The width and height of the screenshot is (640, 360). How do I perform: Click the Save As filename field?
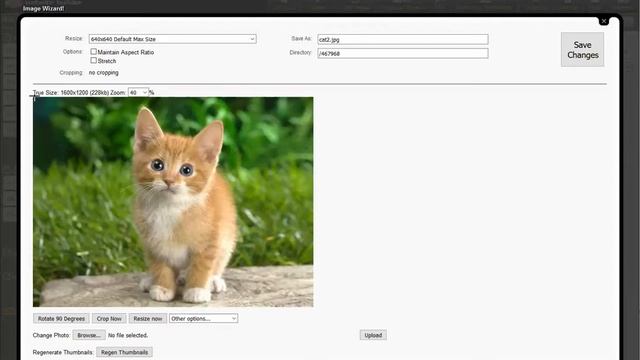tap(402, 39)
